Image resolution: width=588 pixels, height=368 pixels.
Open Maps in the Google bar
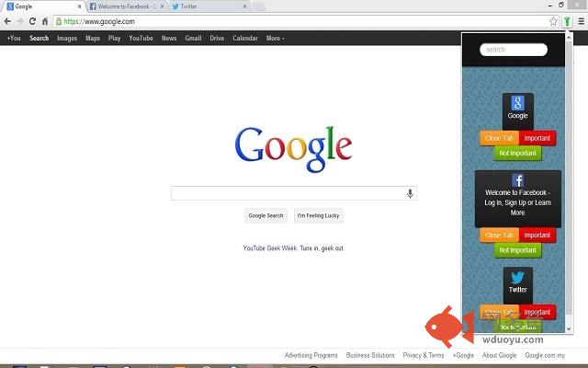(x=93, y=38)
